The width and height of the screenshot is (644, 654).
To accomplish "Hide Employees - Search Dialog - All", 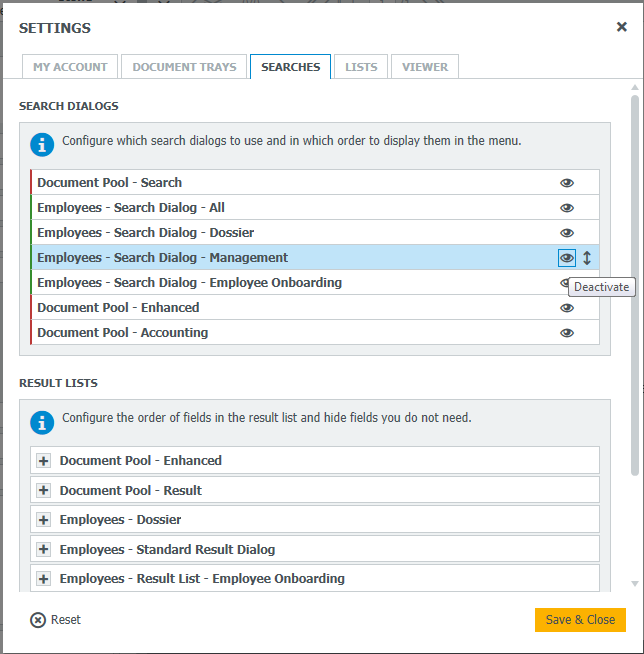I will 567,208.
